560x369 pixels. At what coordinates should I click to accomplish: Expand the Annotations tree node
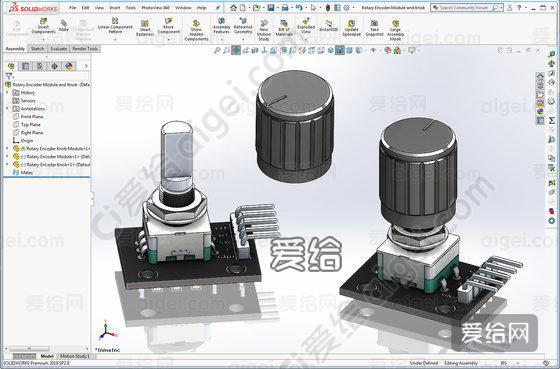click(7, 108)
